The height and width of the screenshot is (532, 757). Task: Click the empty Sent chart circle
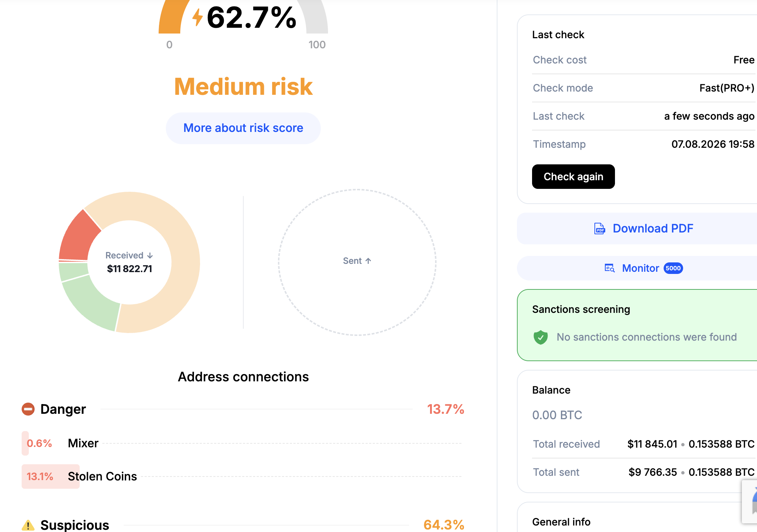(357, 262)
